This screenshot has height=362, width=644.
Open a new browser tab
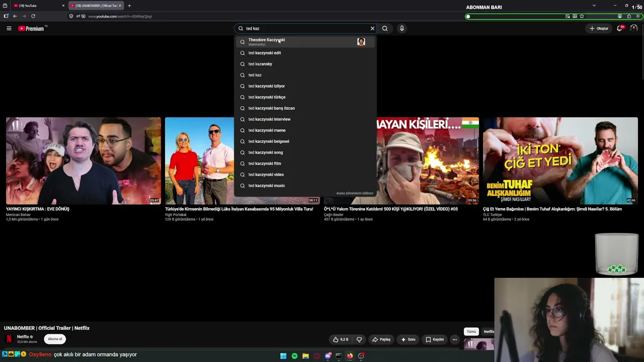(x=129, y=6)
